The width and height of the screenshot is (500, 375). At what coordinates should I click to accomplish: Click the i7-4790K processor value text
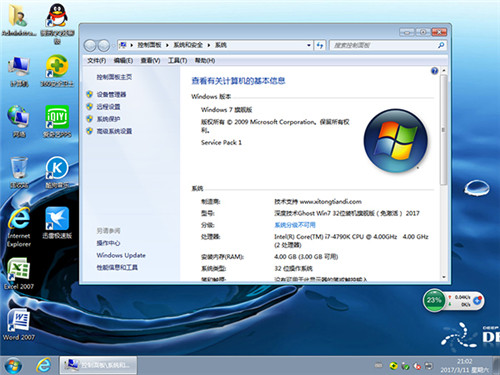[351, 241]
